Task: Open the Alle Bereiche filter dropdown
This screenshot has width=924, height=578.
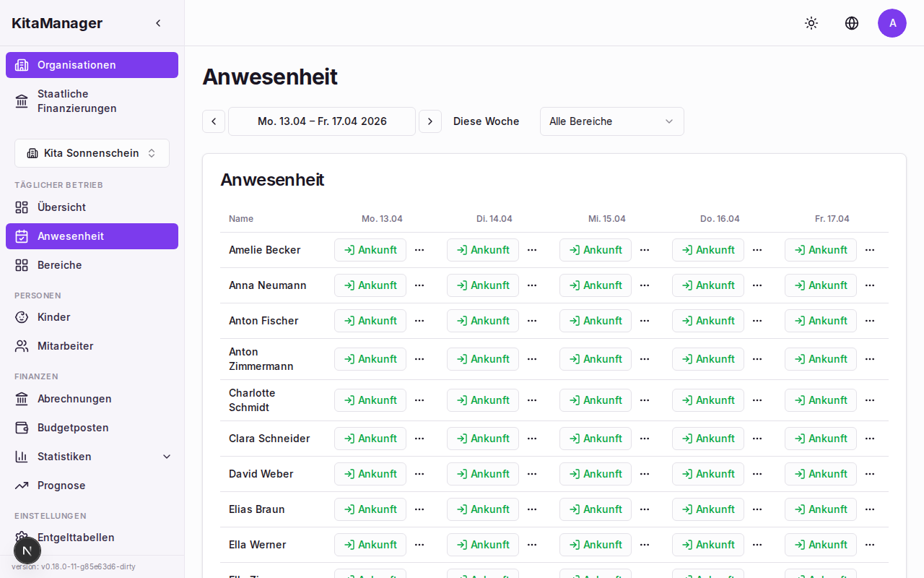Action: [x=611, y=121]
